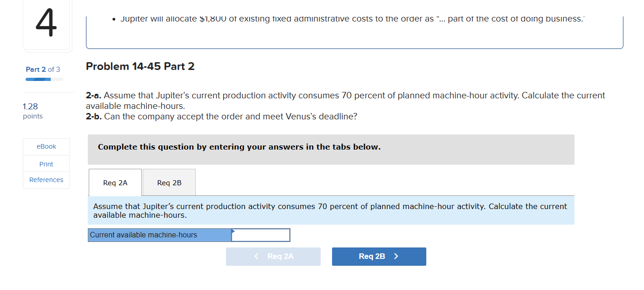
Task: Click the progress bar under Part 2
Action: [43, 79]
